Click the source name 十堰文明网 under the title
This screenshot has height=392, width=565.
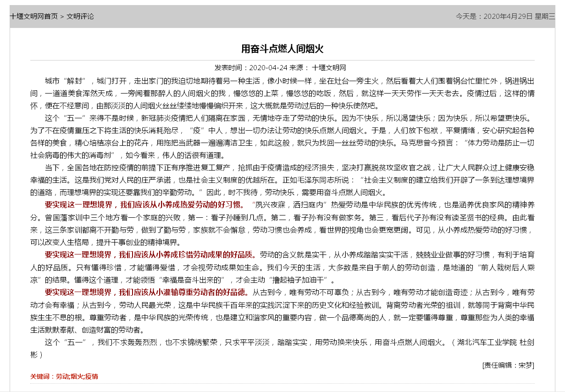[329, 68]
